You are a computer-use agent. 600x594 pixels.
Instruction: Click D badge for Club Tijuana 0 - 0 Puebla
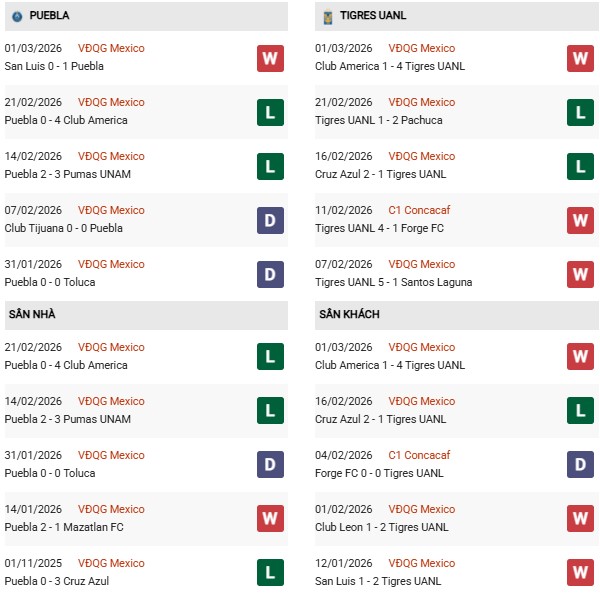(270, 220)
